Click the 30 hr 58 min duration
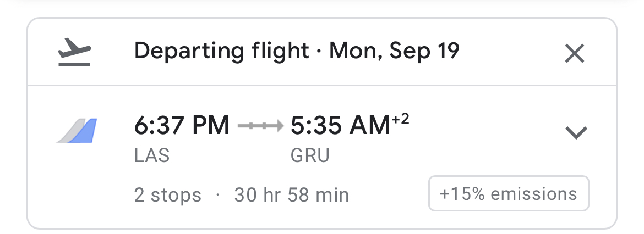The image size is (644, 234). [x=291, y=195]
